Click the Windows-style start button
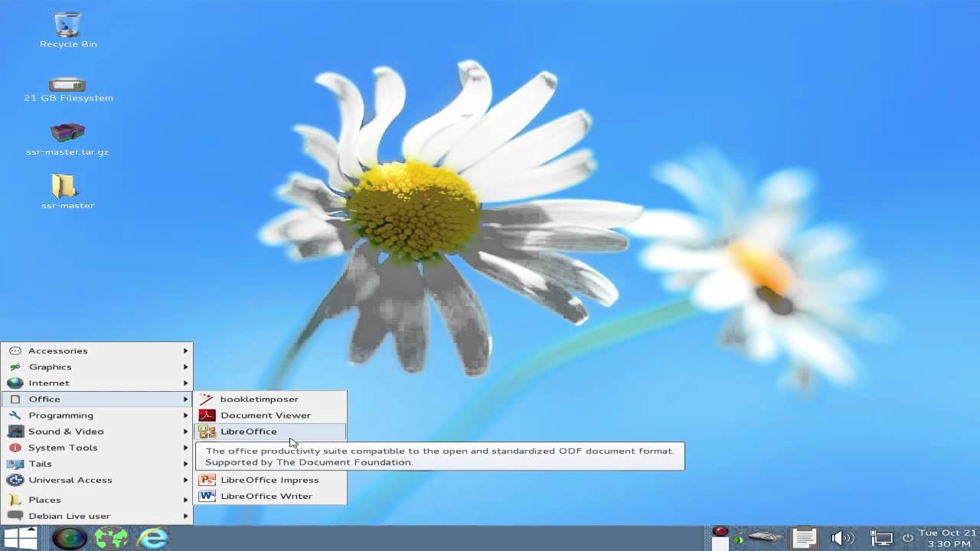 pyautogui.click(x=21, y=539)
